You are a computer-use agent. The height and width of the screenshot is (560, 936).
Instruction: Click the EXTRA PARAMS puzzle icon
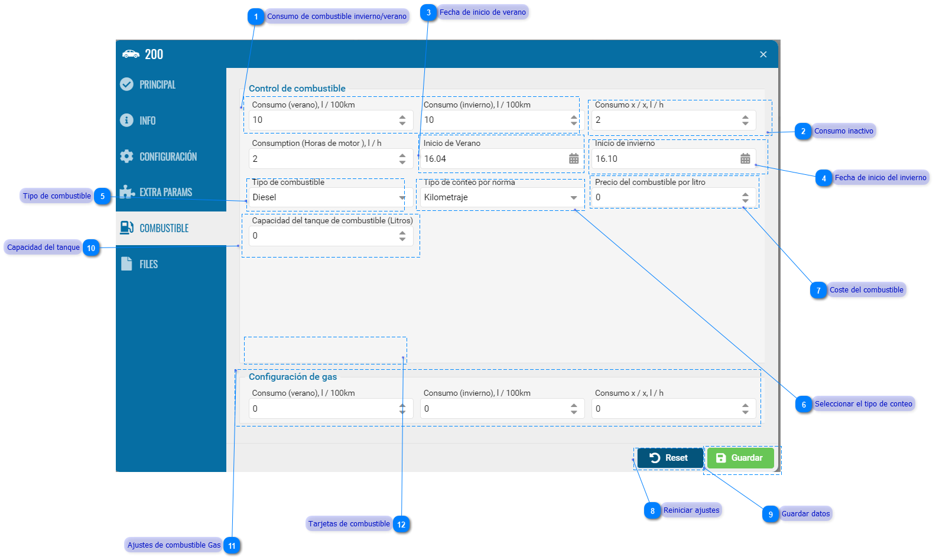(127, 192)
